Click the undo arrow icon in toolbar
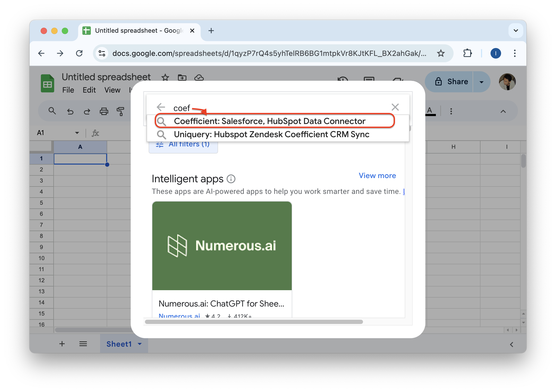This screenshot has width=556, height=392. (x=70, y=112)
